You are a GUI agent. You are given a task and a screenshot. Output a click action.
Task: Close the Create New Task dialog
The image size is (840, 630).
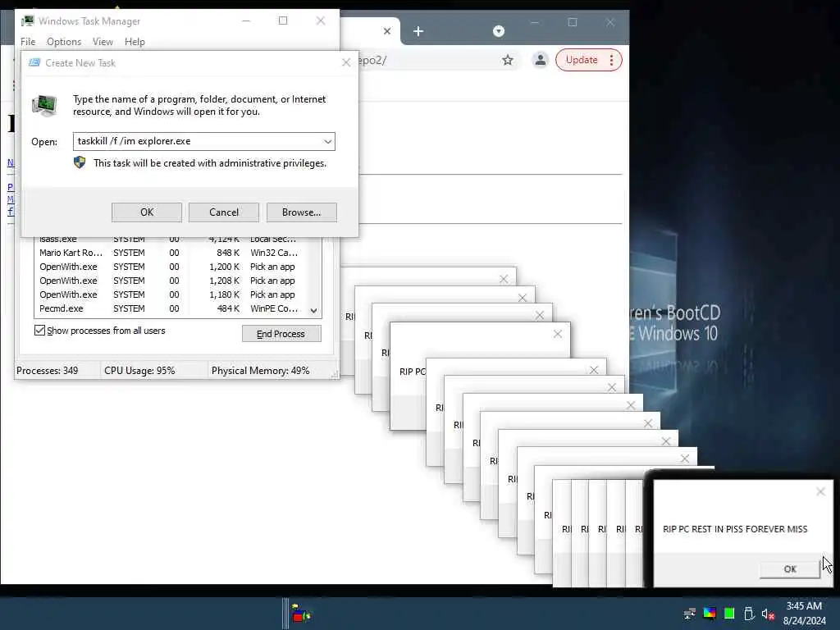[346, 62]
